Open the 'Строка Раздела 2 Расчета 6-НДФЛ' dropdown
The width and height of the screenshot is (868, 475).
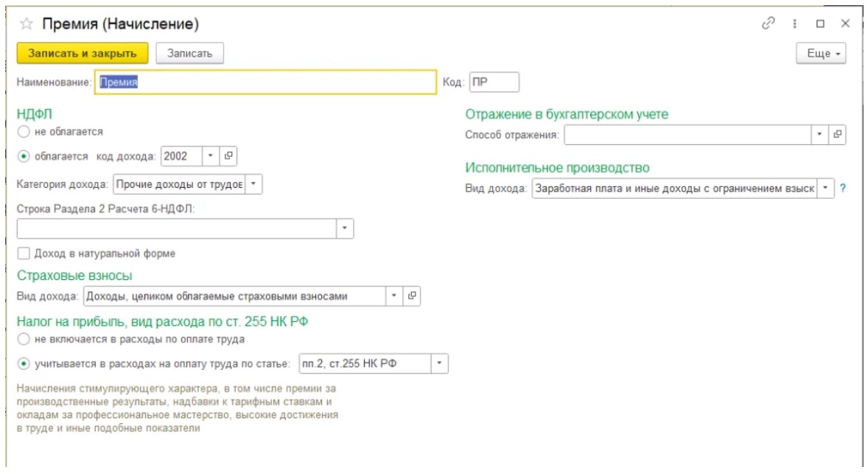[344, 229]
